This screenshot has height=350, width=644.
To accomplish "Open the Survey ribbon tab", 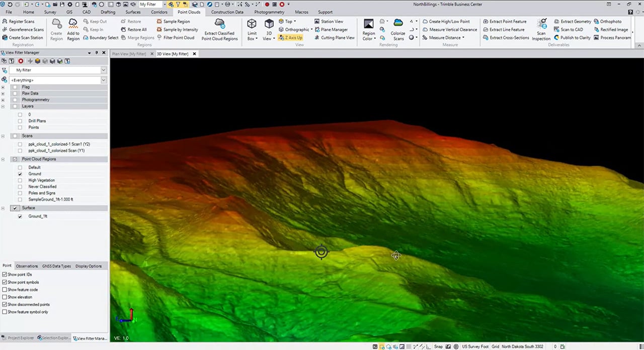I will pos(50,12).
